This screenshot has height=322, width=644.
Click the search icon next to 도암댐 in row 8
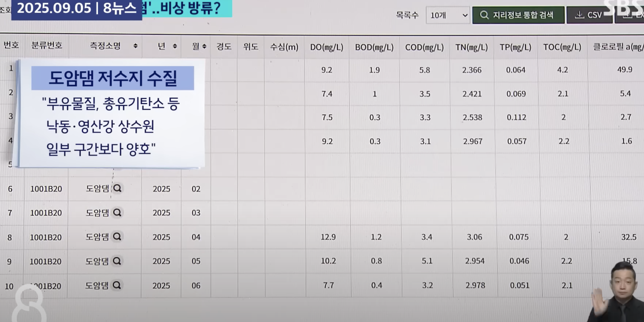[x=117, y=237]
